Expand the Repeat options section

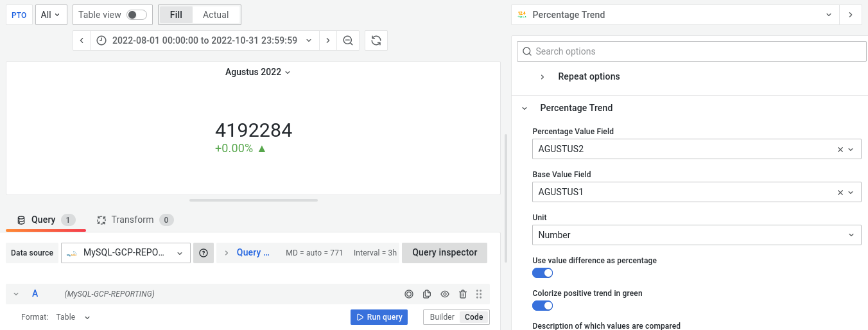[589, 76]
